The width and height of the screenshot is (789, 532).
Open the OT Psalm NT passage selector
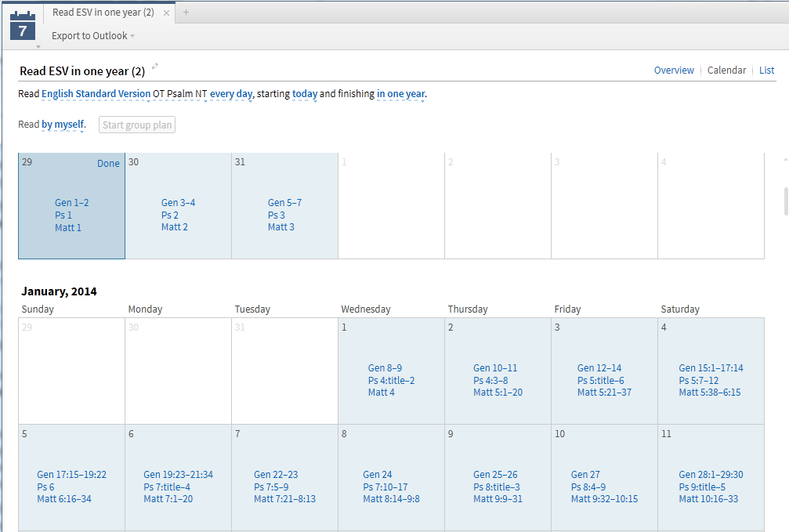(x=179, y=94)
